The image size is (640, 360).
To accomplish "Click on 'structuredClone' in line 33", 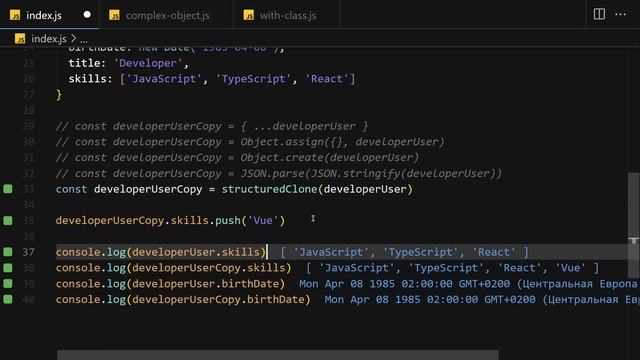I will click(x=269, y=189).
